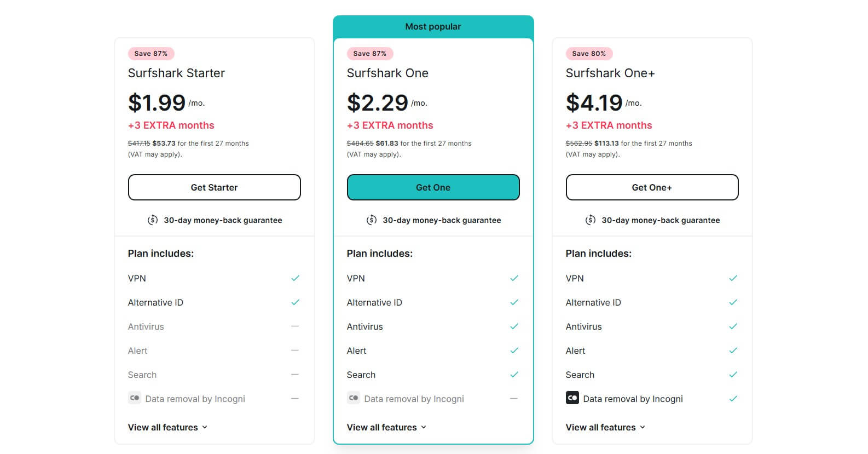The height and width of the screenshot is (454, 868).
Task: Click the Save 80% badge
Action: point(588,53)
